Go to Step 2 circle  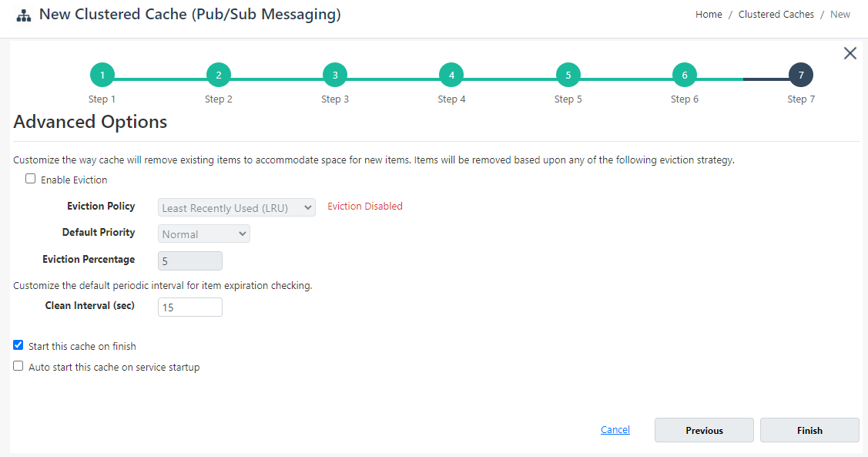click(219, 75)
